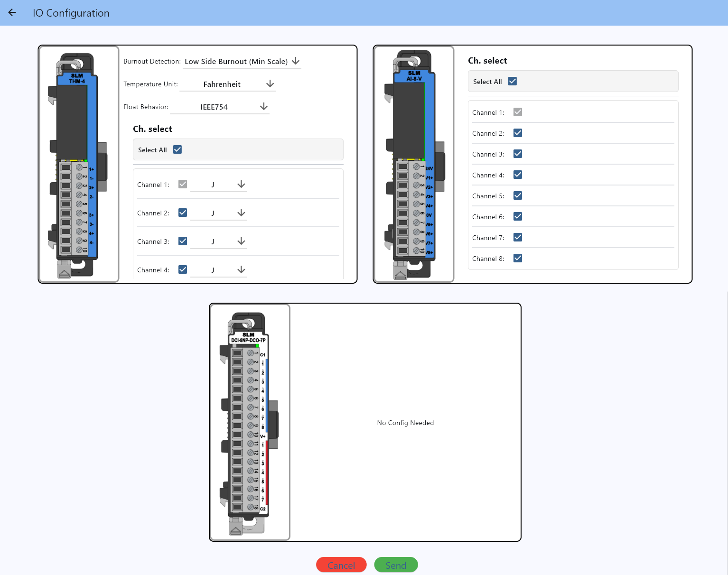The image size is (728, 575).
Task: Toggle AI-8-V Channel 1 checkbox
Action: coord(518,112)
